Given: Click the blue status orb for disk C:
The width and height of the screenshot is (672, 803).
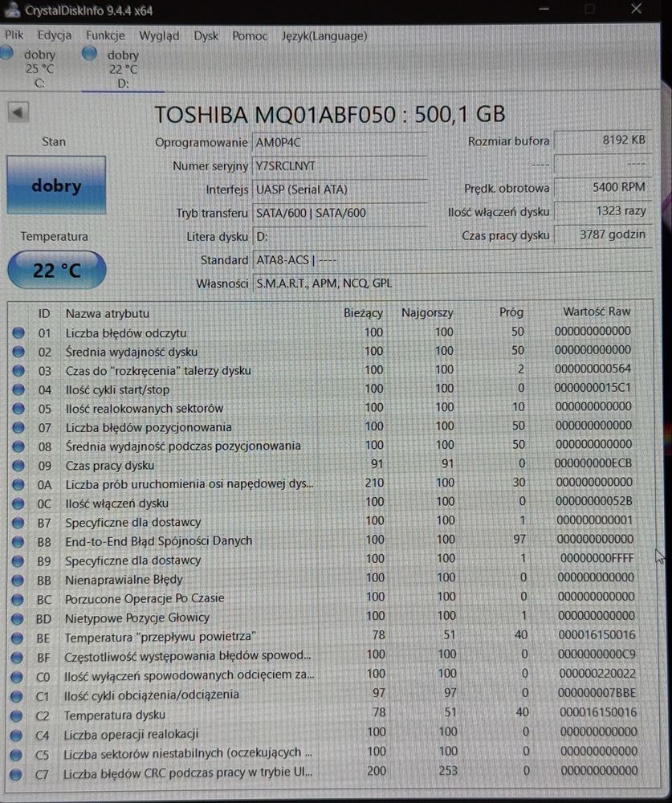Looking at the screenshot, I should point(6,53).
